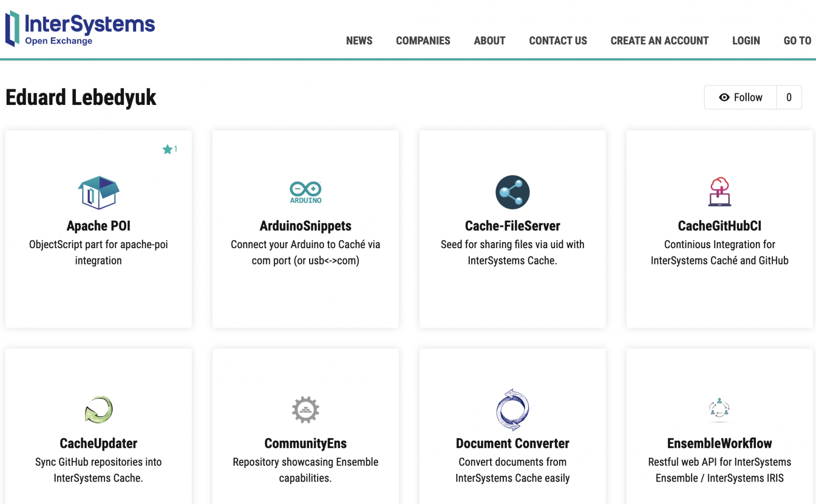This screenshot has width=816, height=504.
Task: Open the Document Converter title link
Action: (x=513, y=443)
